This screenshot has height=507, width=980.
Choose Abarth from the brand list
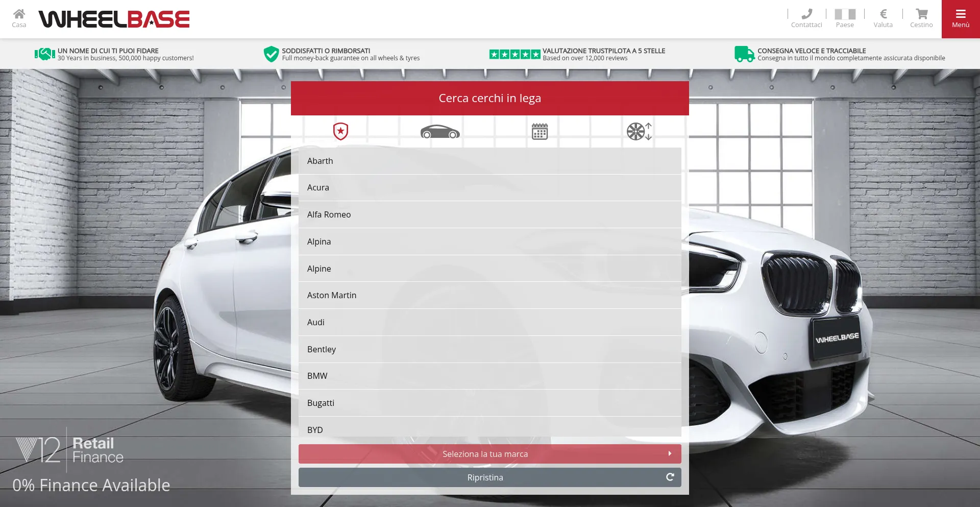pyautogui.click(x=490, y=161)
